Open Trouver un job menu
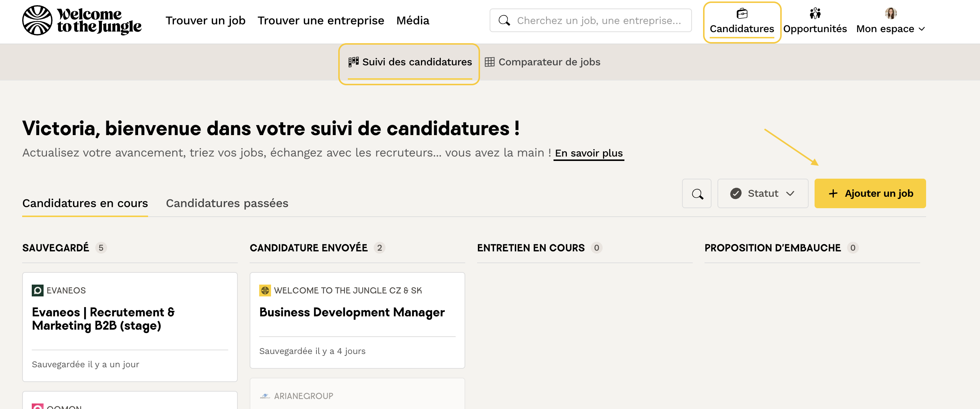The image size is (980, 409). click(205, 21)
